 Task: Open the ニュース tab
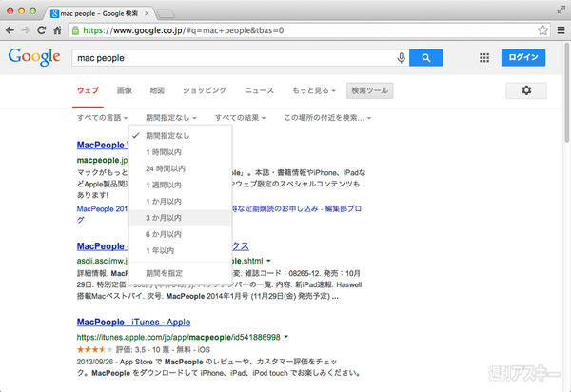pyautogui.click(x=259, y=90)
